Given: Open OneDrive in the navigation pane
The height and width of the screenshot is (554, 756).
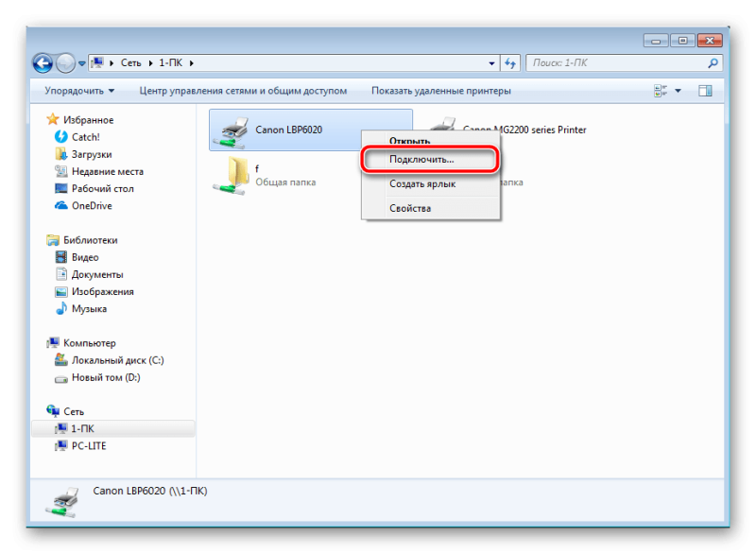Looking at the screenshot, I should click(92, 205).
